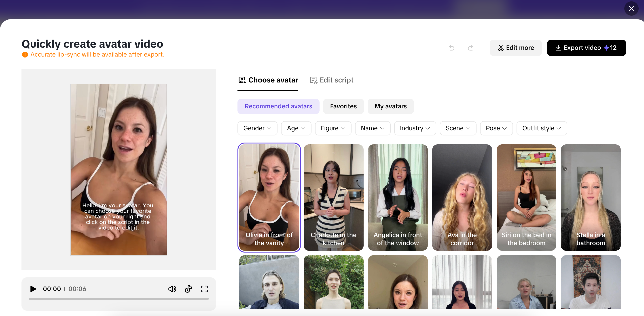Click the download icon on Export video
644x316 pixels.
click(x=559, y=48)
